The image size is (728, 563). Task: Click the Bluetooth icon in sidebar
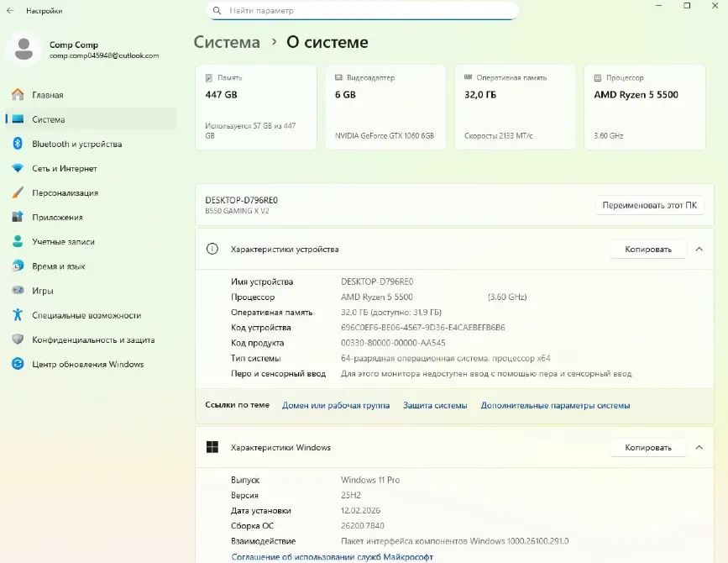[17, 144]
